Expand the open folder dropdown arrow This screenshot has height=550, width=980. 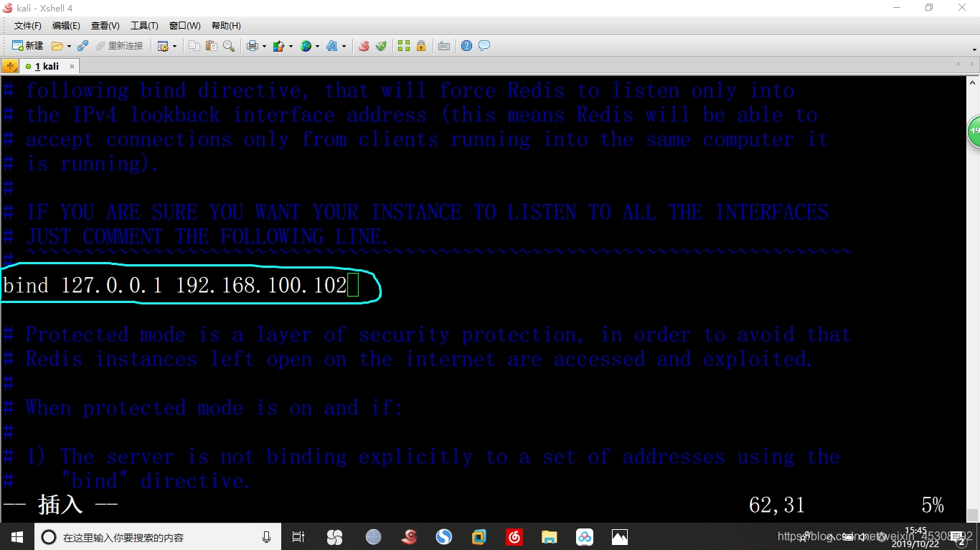pyautogui.click(x=69, y=47)
